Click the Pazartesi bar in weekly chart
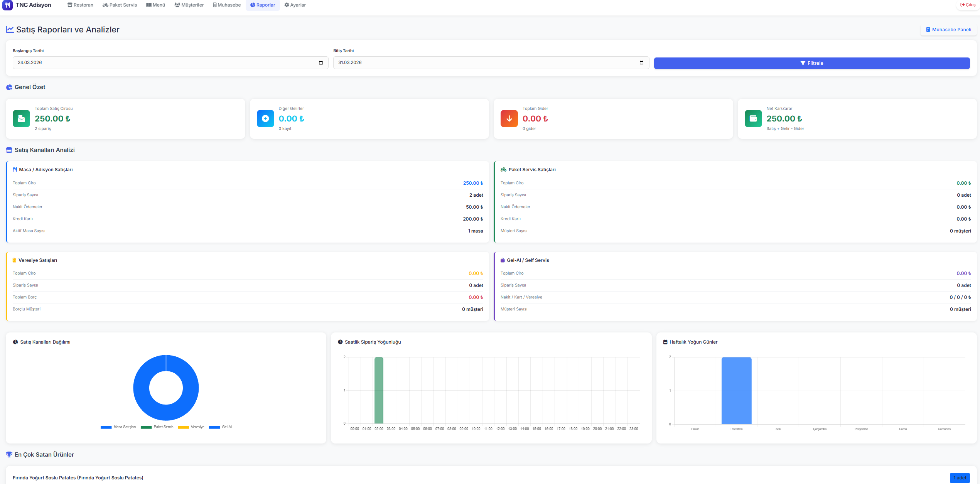This screenshot has height=484, width=980. click(736, 391)
